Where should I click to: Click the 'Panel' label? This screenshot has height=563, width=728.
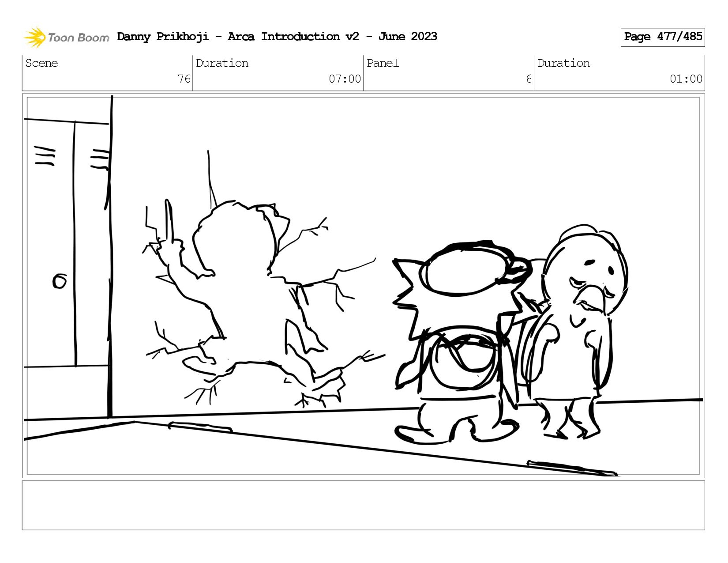tap(383, 63)
